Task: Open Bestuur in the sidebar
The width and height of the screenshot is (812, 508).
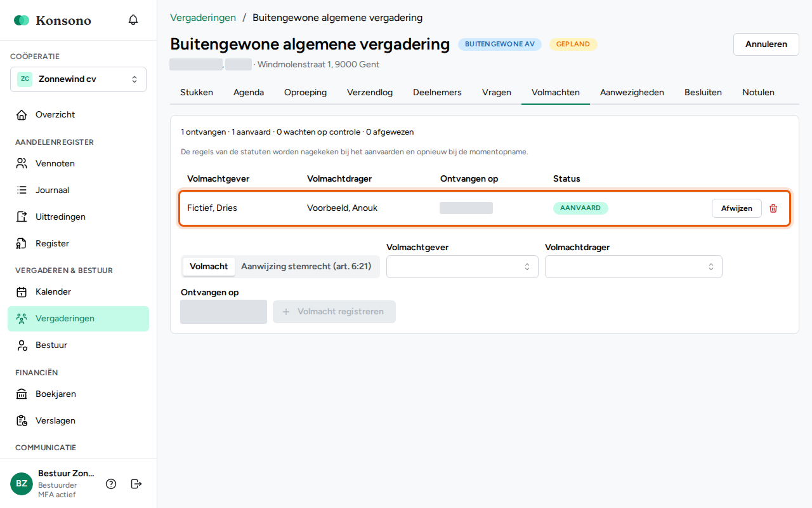Action: pyautogui.click(x=78, y=345)
